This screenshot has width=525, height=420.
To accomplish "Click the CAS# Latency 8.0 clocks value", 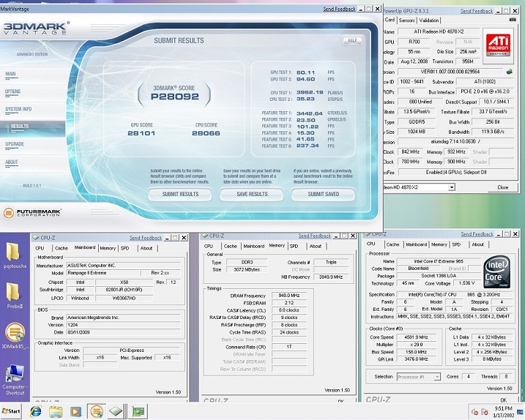I will point(289,310).
